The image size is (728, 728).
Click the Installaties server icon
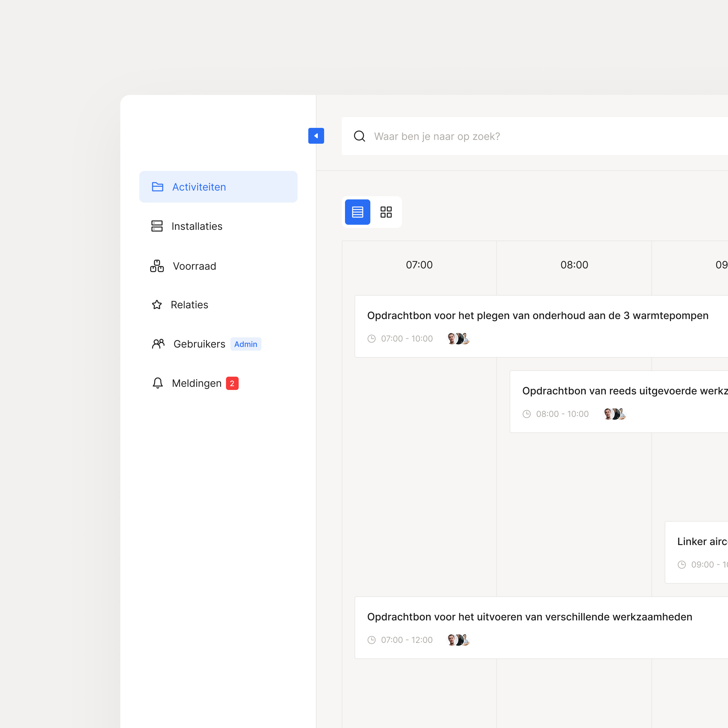click(x=157, y=226)
